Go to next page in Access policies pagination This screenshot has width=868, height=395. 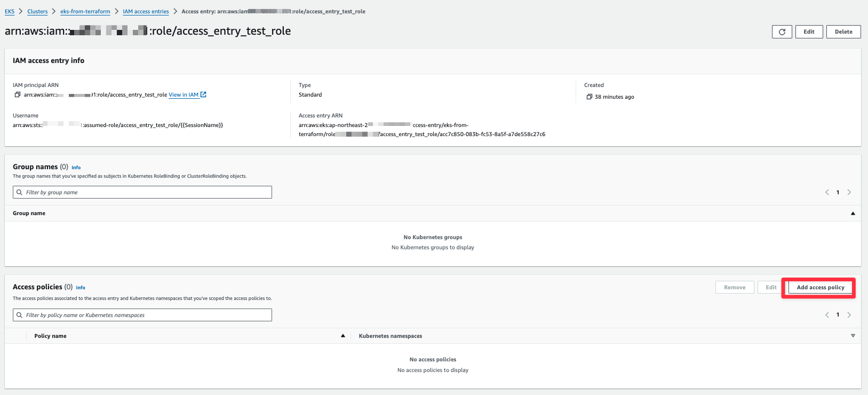[849, 315]
